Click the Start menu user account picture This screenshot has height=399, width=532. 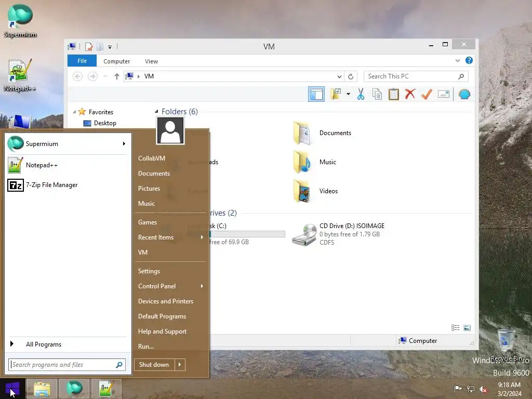[170, 130]
